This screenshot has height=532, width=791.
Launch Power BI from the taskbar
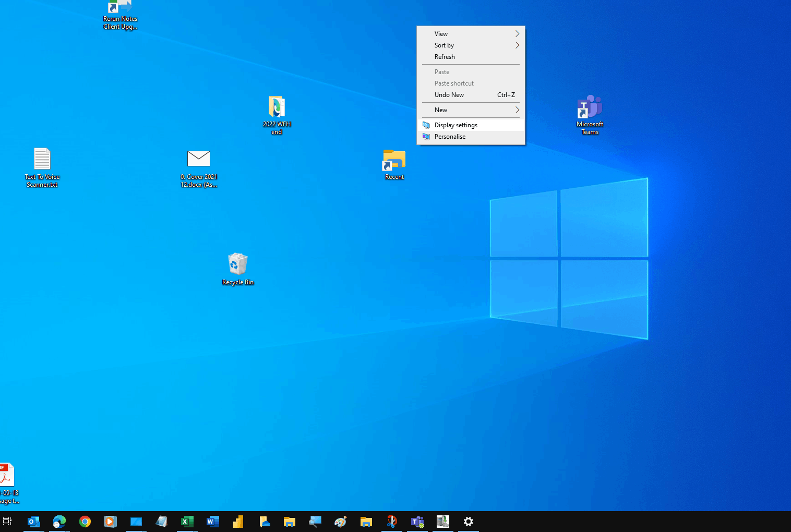238,522
